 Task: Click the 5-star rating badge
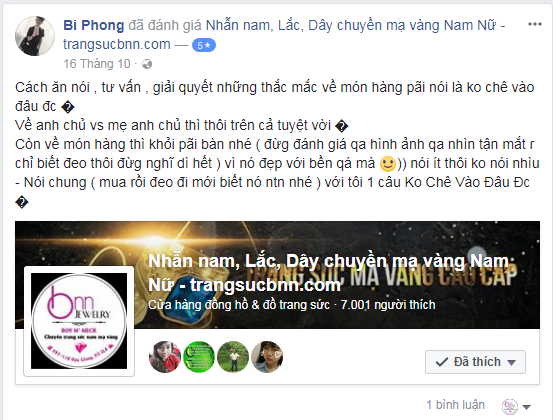click(204, 45)
